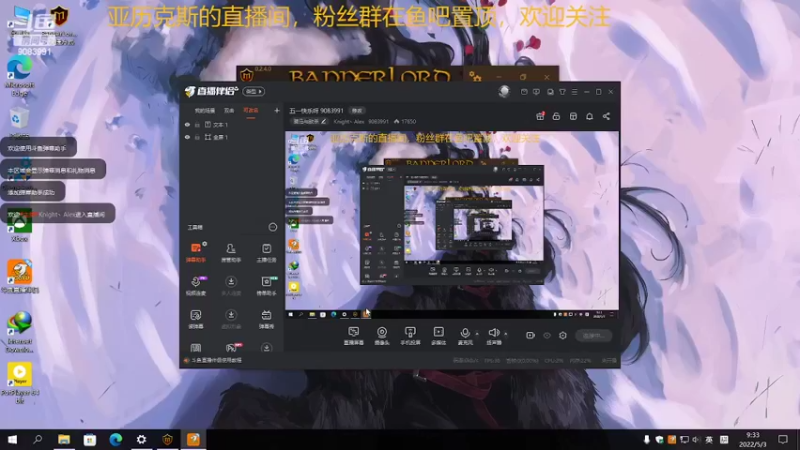Lock the 文本 1 source layer

pyautogui.click(x=197, y=124)
